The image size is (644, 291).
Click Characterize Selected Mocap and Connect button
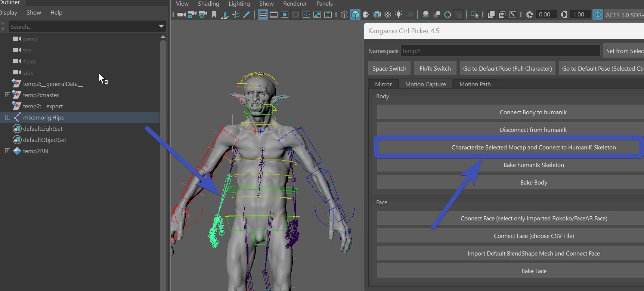click(x=510, y=147)
